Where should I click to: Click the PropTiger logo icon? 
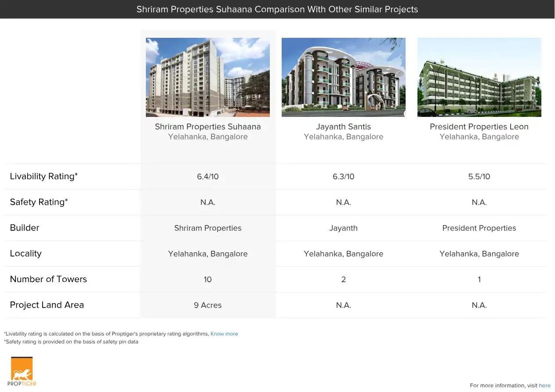tap(22, 371)
